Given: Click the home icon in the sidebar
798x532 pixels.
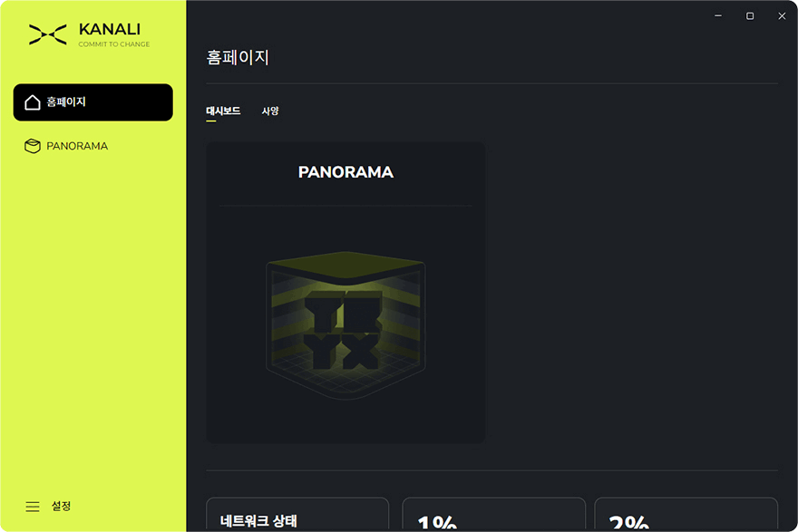Looking at the screenshot, I should [x=33, y=102].
